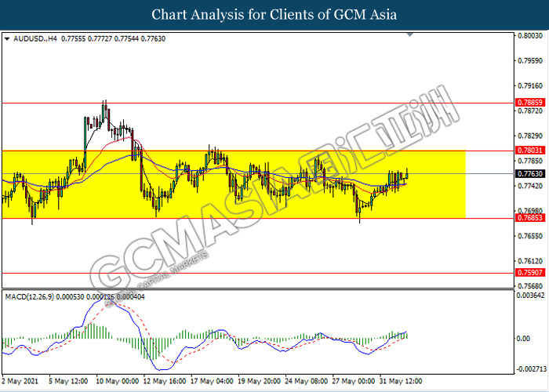Image resolution: width=549 pixels, height=392 pixels.
Task: Click the 0.76120 price axis value
Action: [x=530, y=261]
